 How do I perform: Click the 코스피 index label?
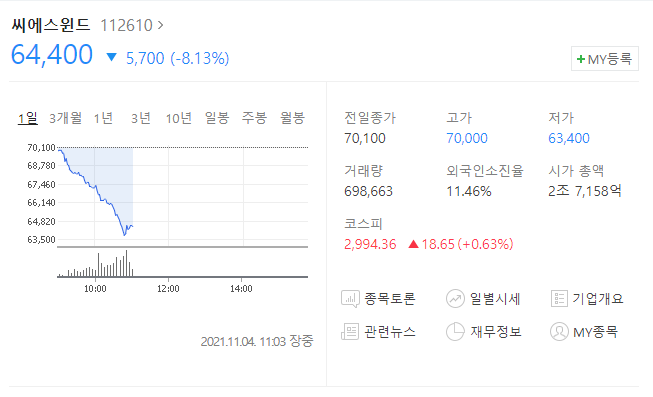pyautogui.click(x=363, y=224)
